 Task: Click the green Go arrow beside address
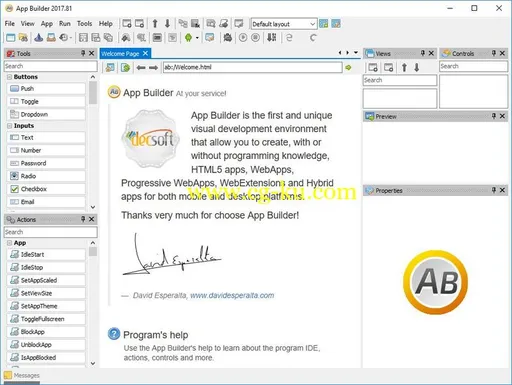click(349, 68)
